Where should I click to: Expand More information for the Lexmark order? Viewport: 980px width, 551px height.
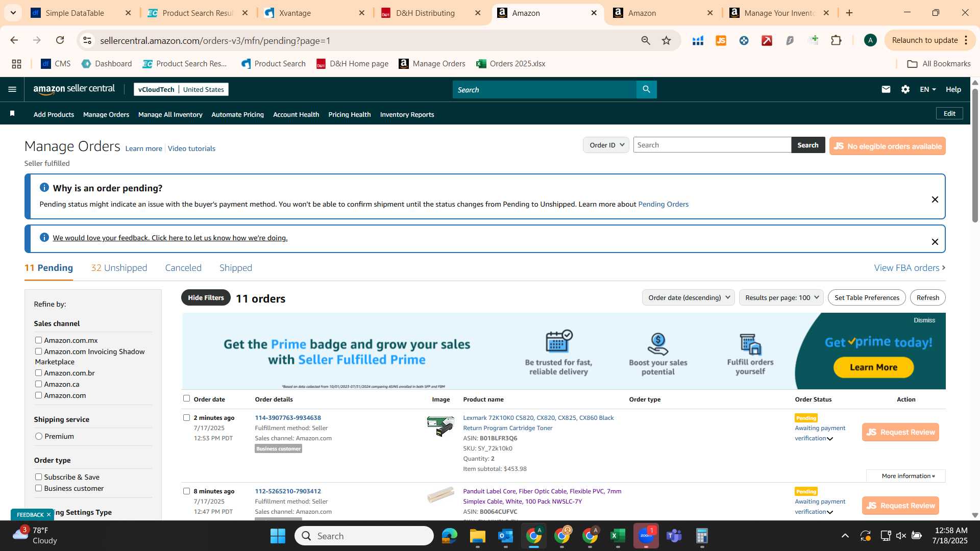coord(906,476)
